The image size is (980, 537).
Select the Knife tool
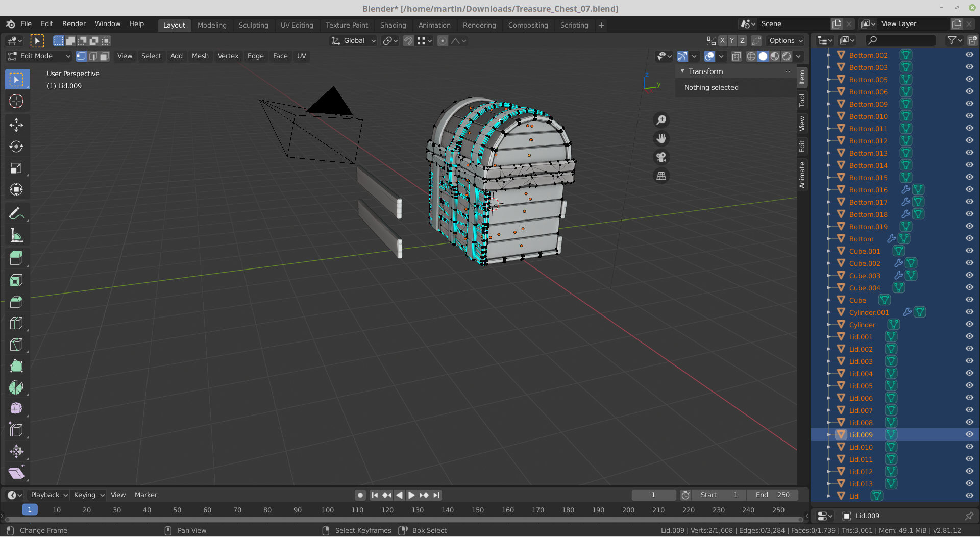click(16, 345)
